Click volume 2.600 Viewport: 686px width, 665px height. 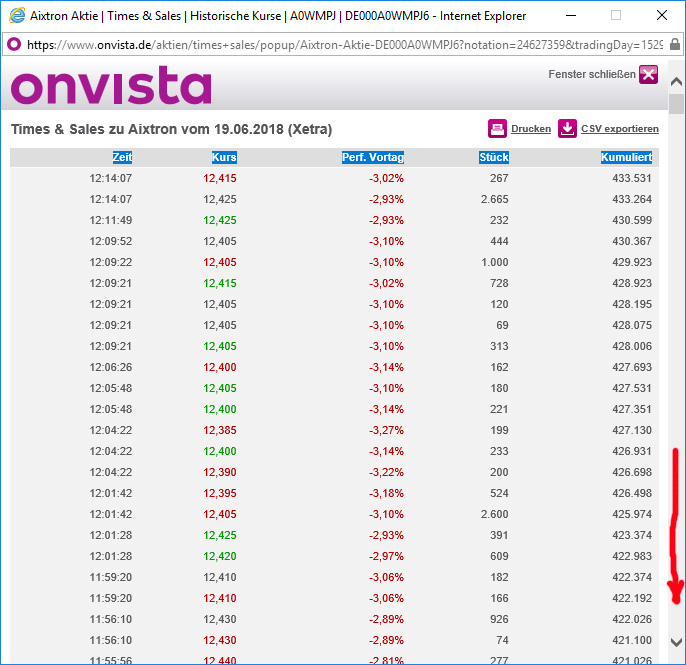[x=494, y=514]
